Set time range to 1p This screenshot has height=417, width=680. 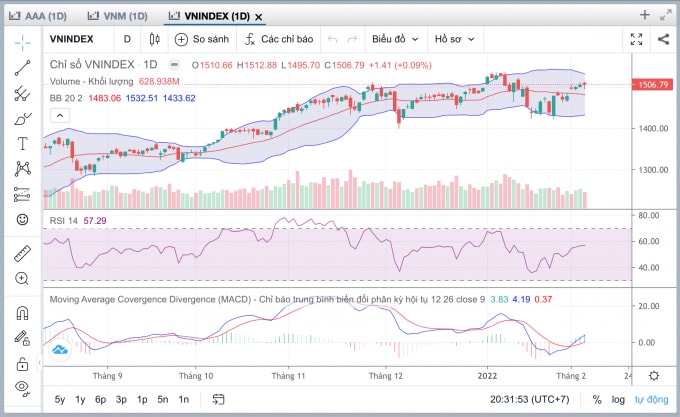[x=142, y=399]
